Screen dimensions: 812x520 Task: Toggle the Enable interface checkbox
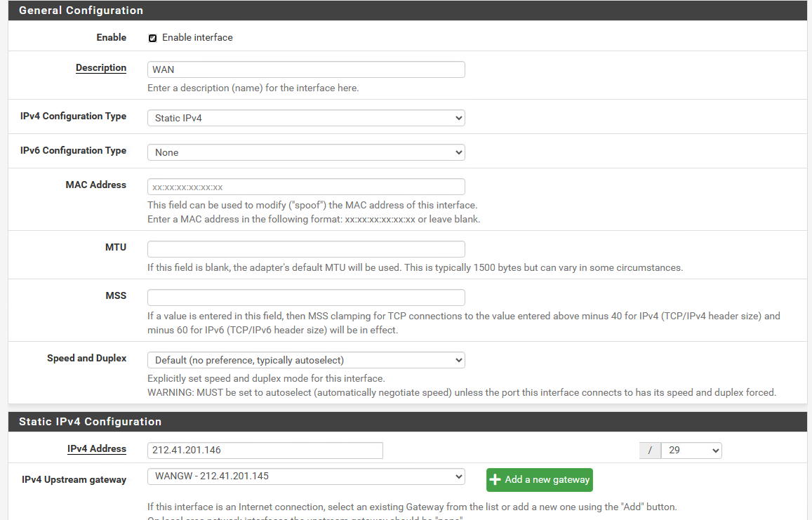152,38
